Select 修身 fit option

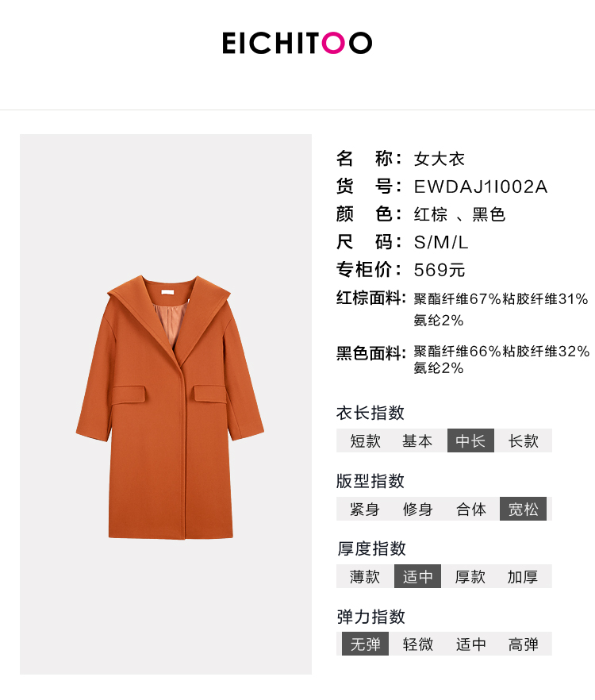pyautogui.click(x=417, y=510)
